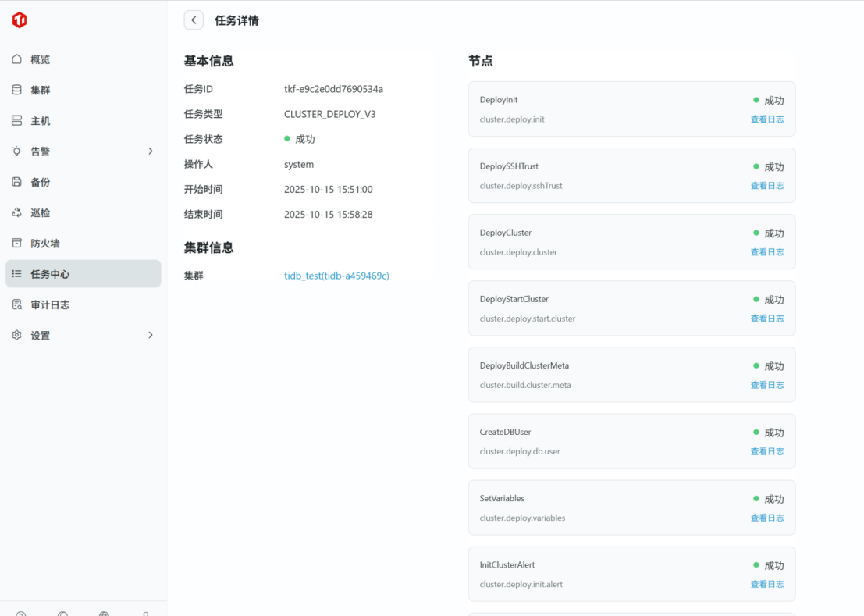864x616 pixels.
Task: Click the database icon for 集群
Action: [x=17, y=90]
